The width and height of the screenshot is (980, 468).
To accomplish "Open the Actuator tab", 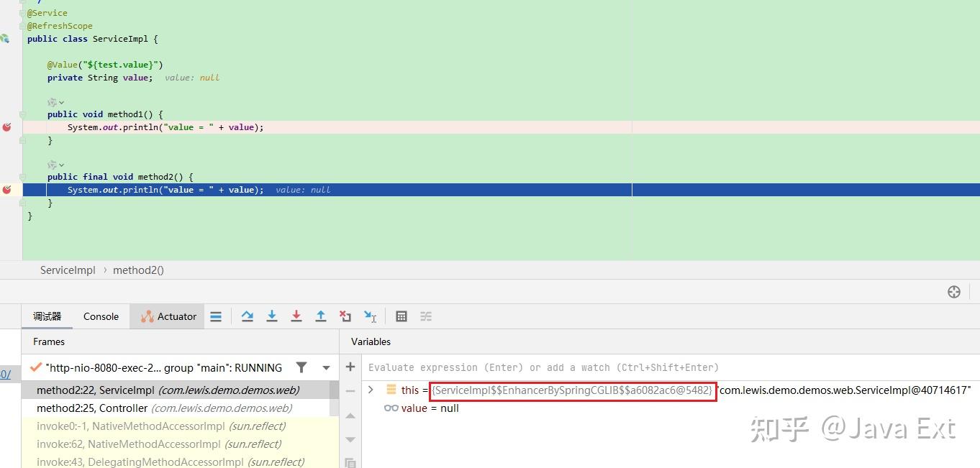I will pyautogui.click(x=168, y=316).
